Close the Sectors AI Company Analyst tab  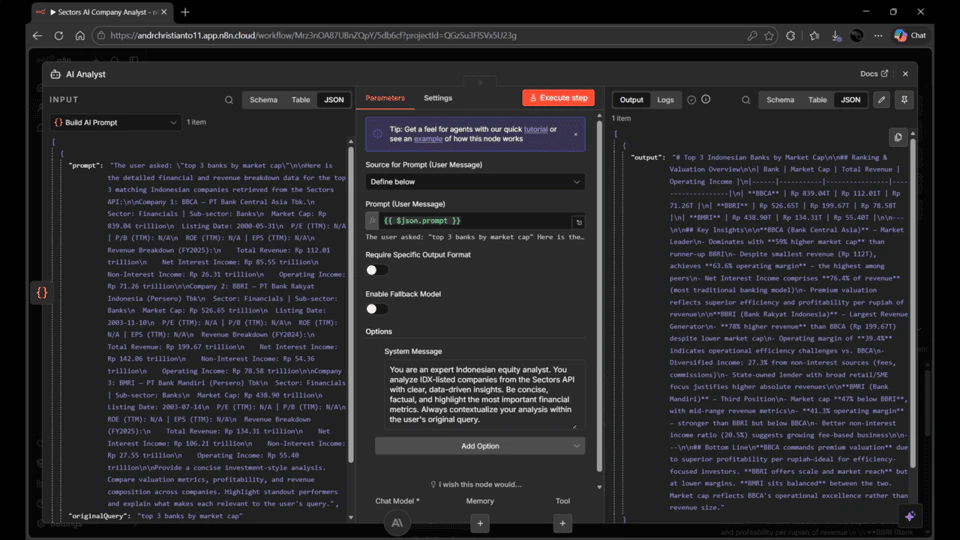[x=164, y=12]
